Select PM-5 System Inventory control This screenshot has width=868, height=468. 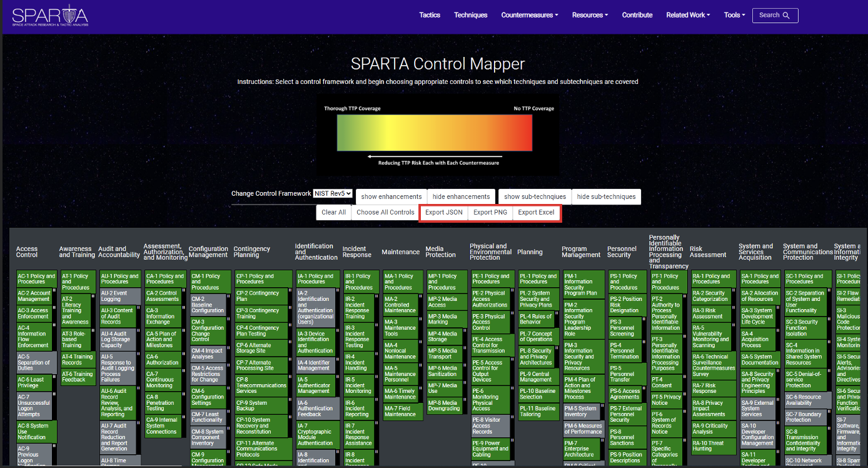click(581, 411)
